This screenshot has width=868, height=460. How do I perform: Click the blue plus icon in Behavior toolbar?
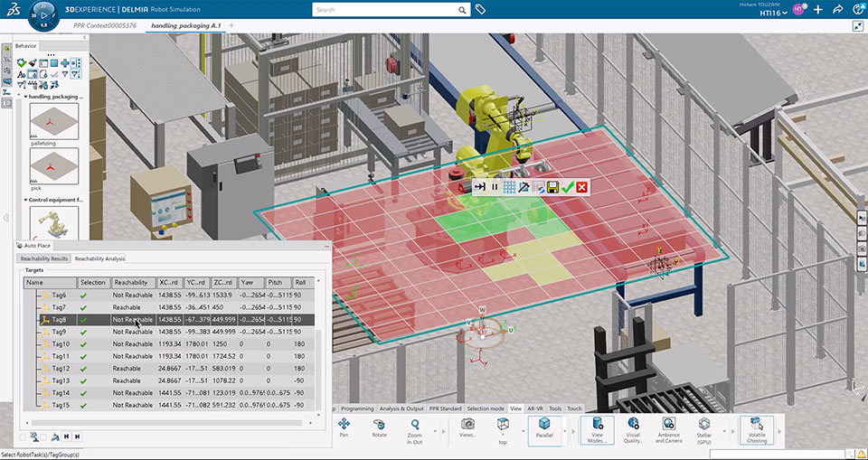(65, 63)
